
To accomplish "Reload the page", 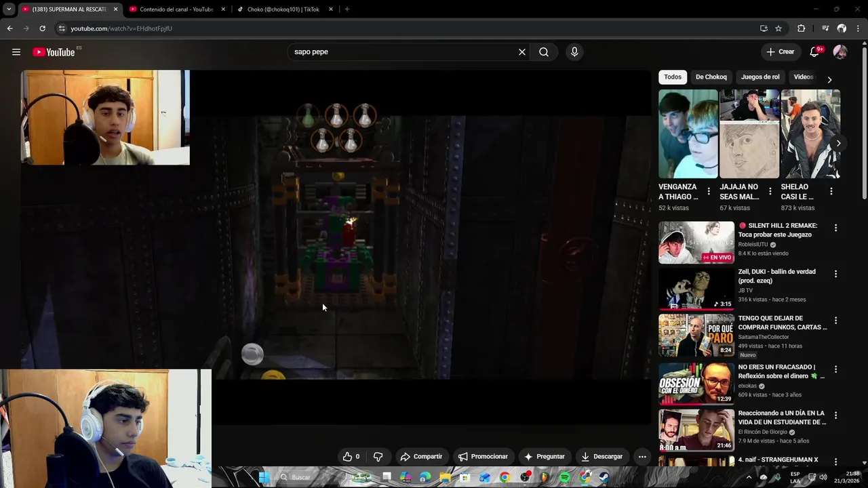I will tap(42, 28).
